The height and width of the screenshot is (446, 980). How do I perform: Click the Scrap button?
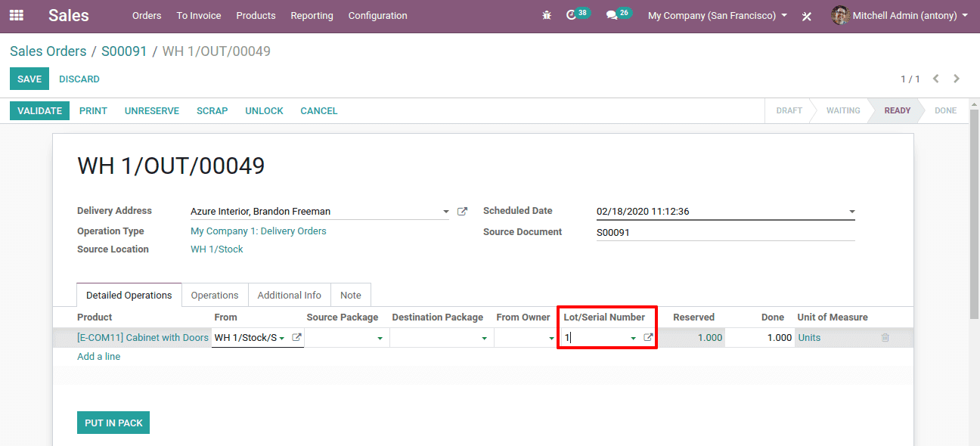(212, 110)
